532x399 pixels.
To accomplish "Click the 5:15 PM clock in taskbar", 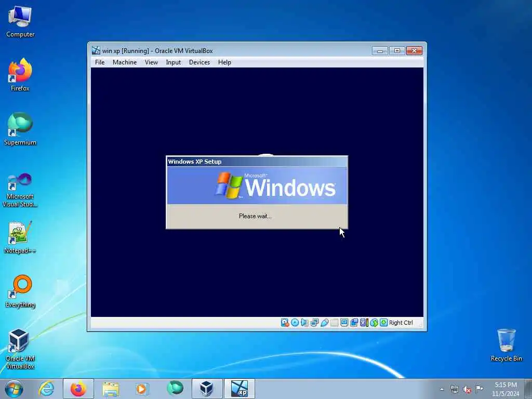I will pyautogui.click(x=506, y=385).
